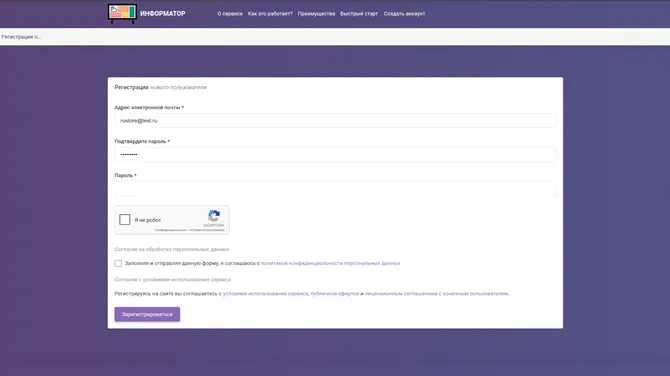Image resolution: width=670 pixels, height=376 pixels.
Task: Click the Согласие с условиями использования сервиса label
Action: tap(173, 279)
